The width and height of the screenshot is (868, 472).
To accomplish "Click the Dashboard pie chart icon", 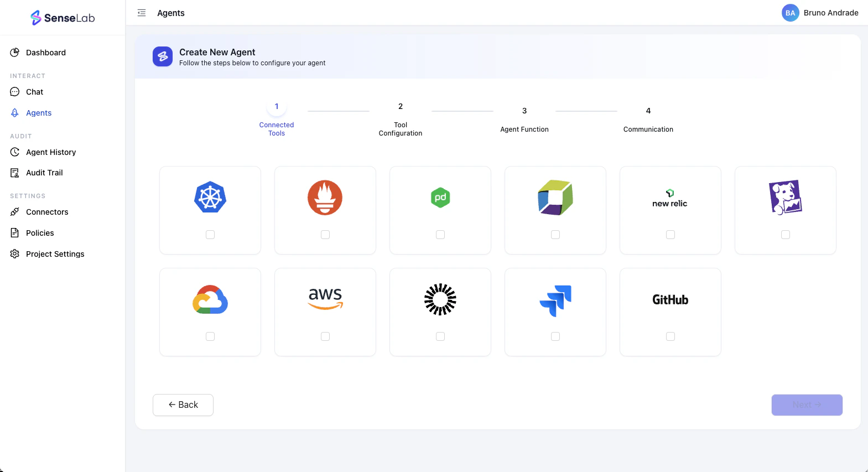I will [15, 53].
